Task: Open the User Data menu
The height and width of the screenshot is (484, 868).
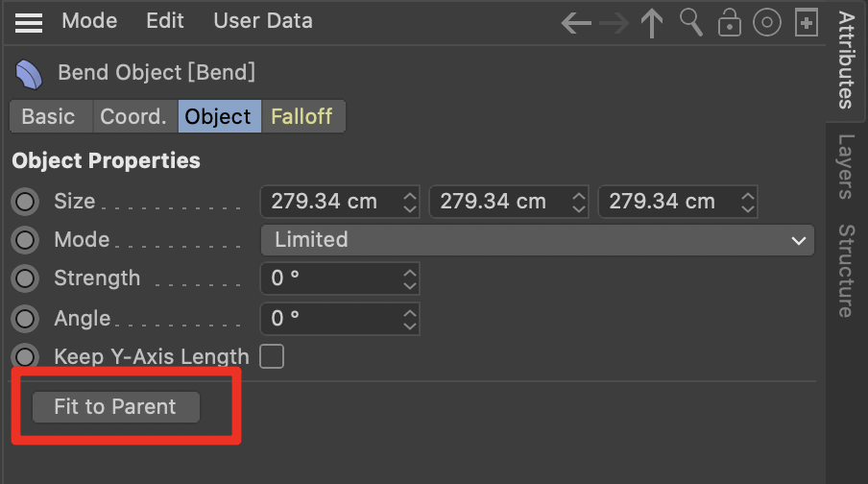Action: (x=262, y=21)
